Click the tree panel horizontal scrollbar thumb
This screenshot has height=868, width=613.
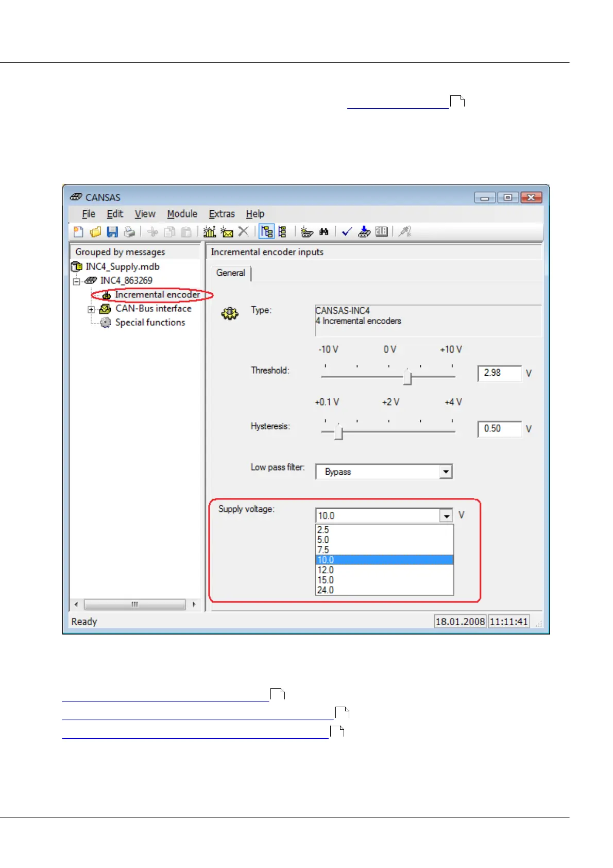click(134, 605)
